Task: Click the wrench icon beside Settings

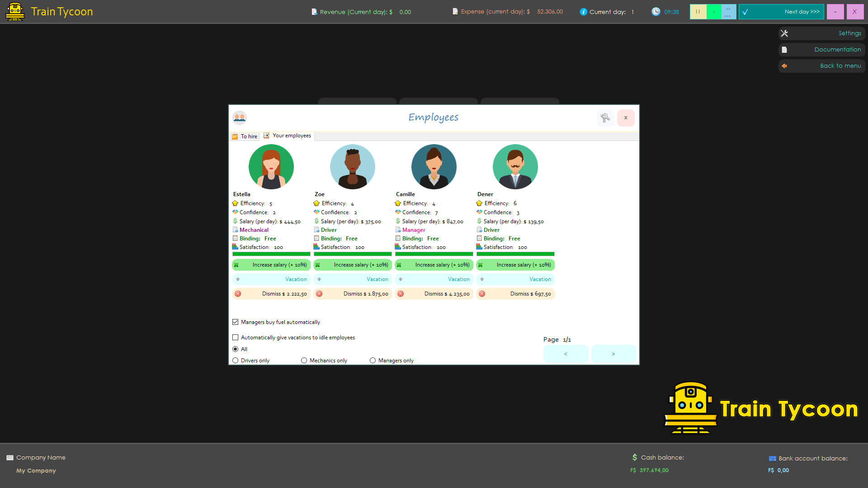Action: (x=784, y=33)
